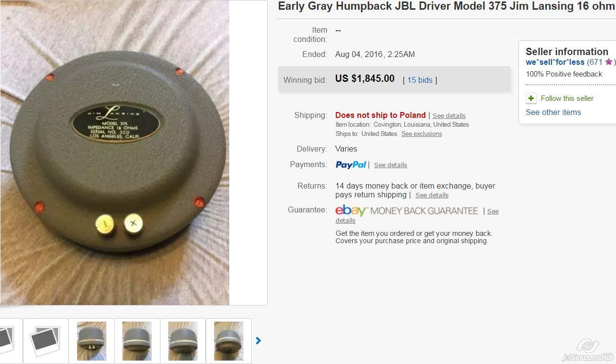Click the eBay Money Back Guarantee logo
Image resolution: width=616 pixels, height=364 pixels.
tap(407, 211)
